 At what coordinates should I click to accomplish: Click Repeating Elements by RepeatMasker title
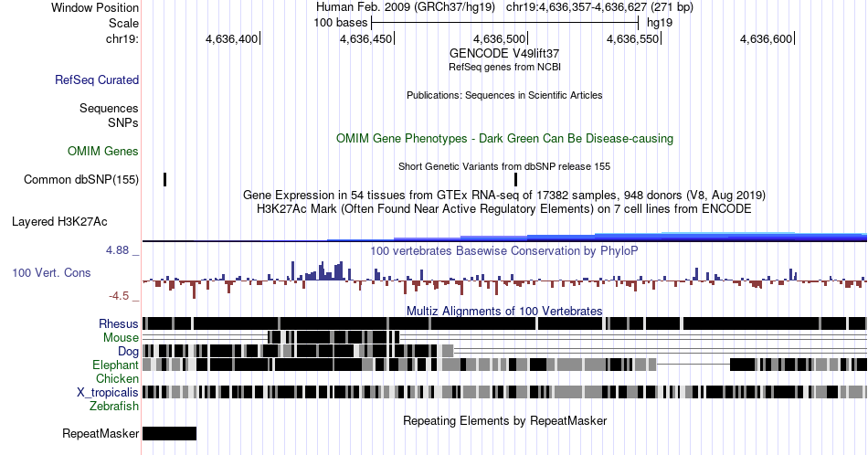click(x=504, y=420)
